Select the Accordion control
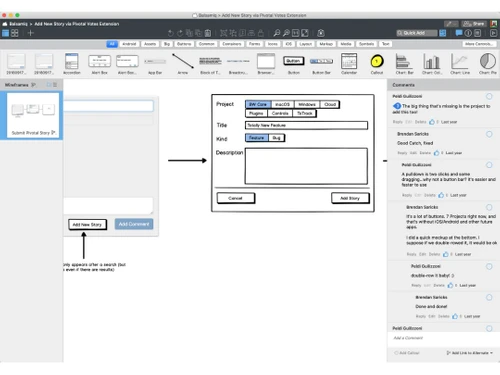 pos(72,64)
